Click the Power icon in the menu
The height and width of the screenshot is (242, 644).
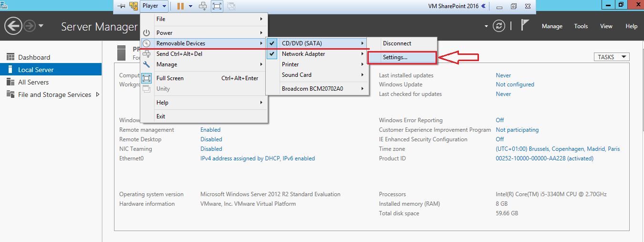(147, 33)
